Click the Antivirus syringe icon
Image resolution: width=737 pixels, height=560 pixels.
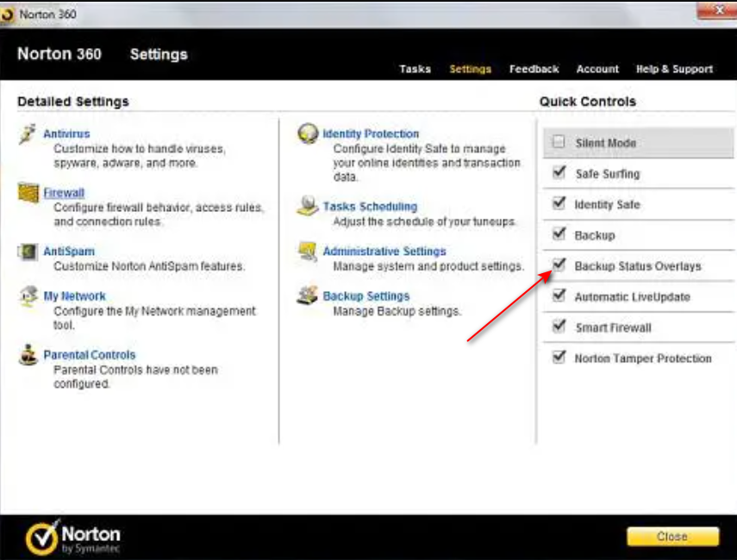point(28,134)
